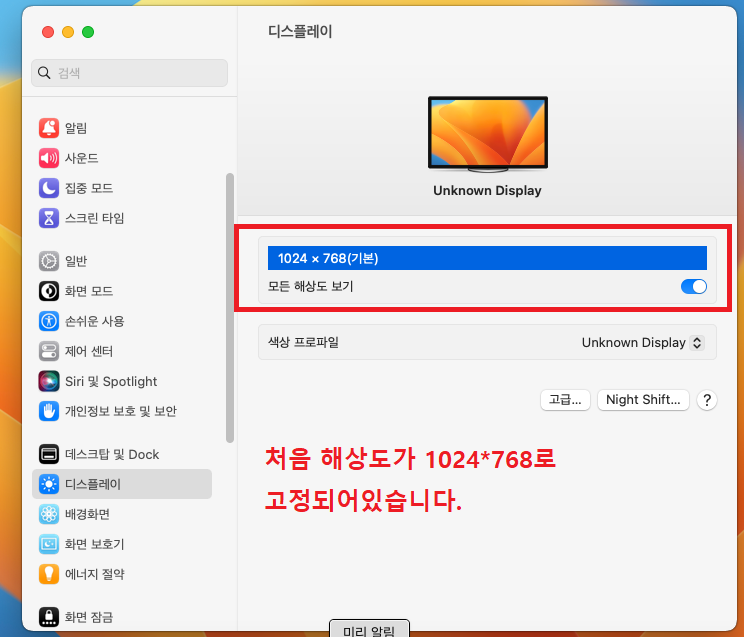Toggle the 모든 해상도 보기 switch
Viewport: 744px width, 637px height.
coord(694,286)
